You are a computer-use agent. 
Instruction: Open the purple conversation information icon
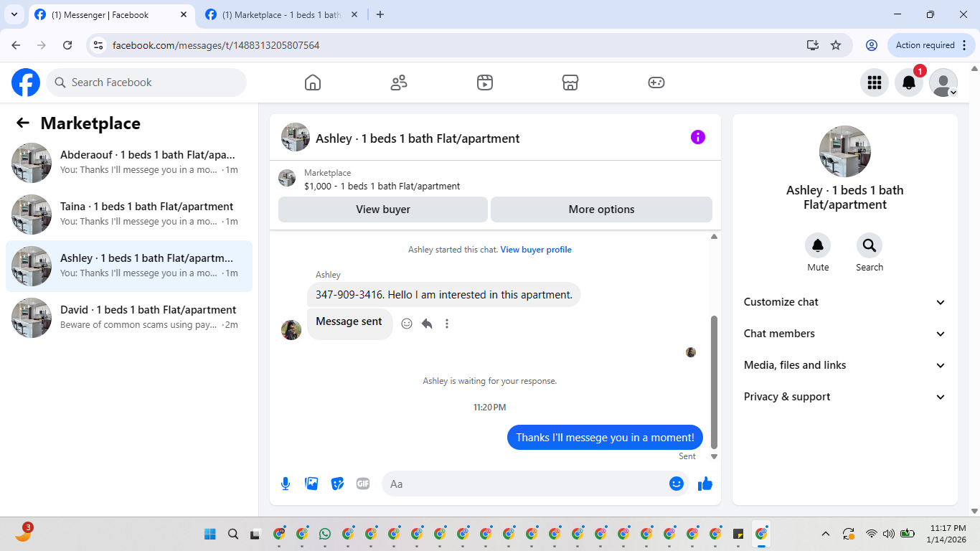(x=698, y=137)
